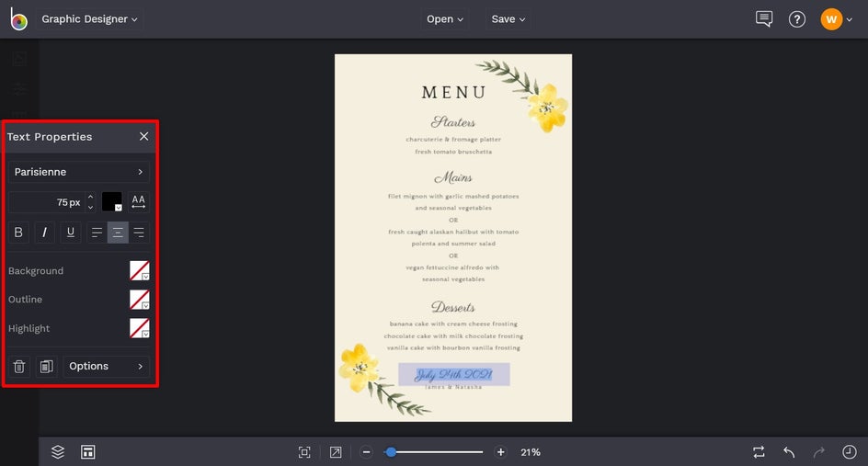Viewport: 868px width, 466px height.
Task: Open the Save menu
Action: point(508,18)
